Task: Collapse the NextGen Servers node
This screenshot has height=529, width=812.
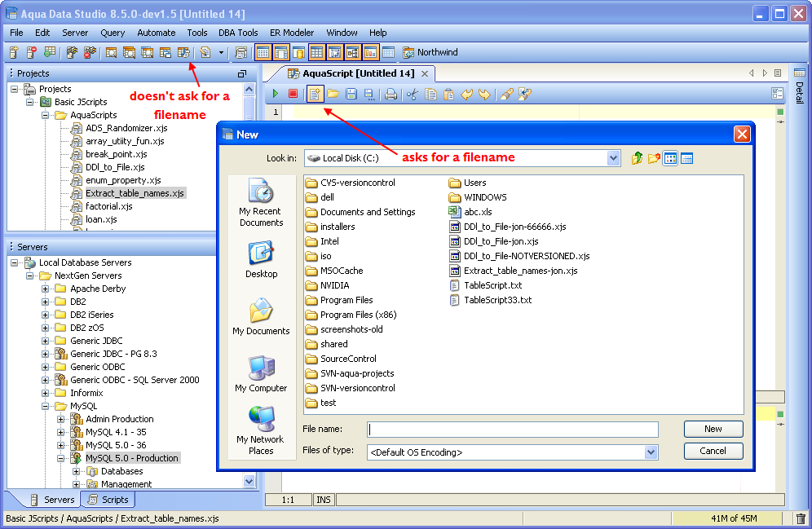Action: [30, 276]
